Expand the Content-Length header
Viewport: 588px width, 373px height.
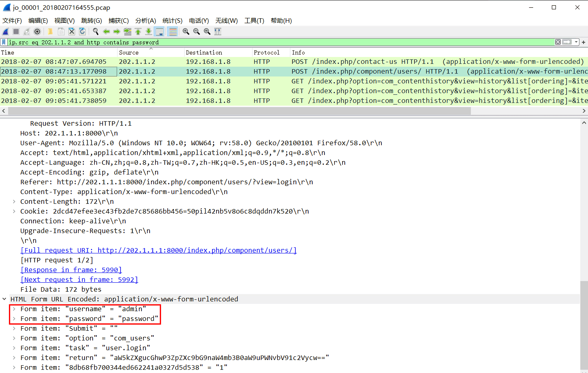pyautogui.click(x=14, y=202)
